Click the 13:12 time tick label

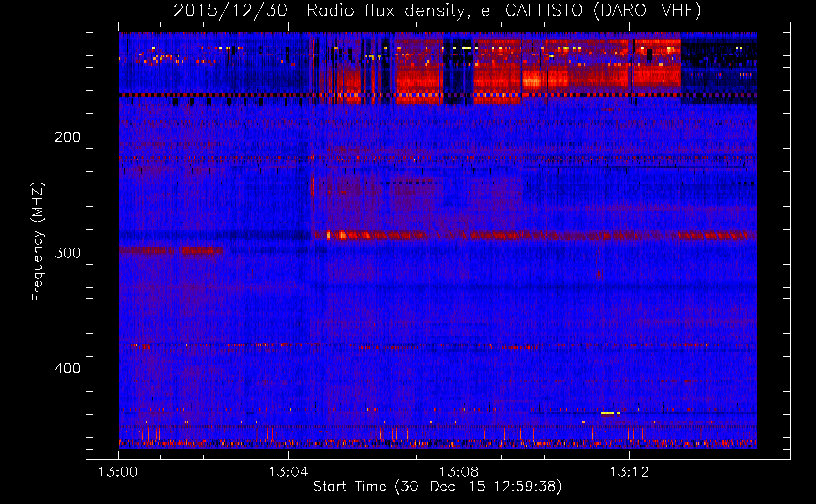[x=629, y=472]
